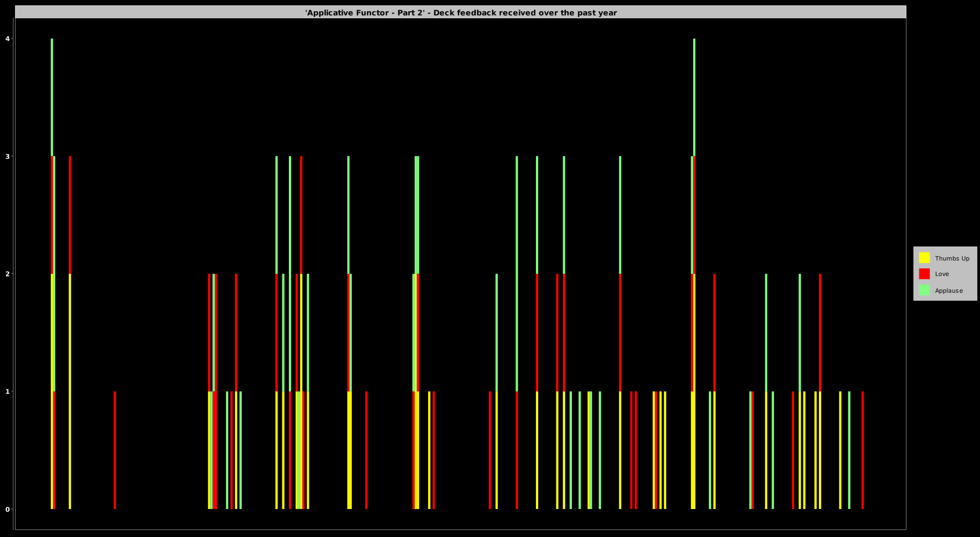Select the 'Applause' legend label

click(x=949, y=291)
